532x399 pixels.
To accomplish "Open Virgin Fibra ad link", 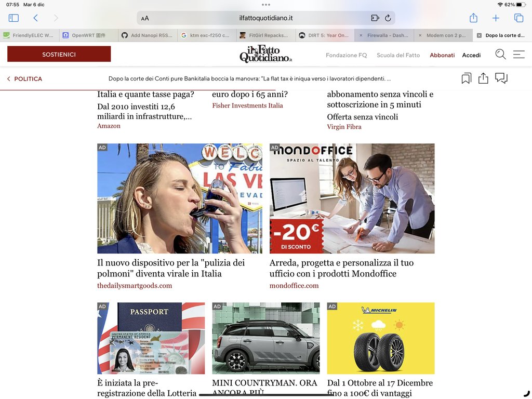I will click(344, 127).
